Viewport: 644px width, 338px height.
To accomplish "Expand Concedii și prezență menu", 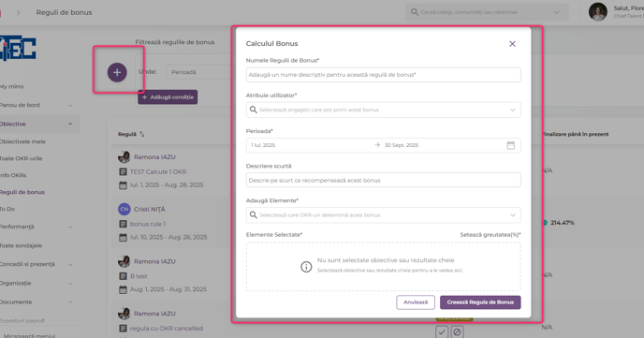I will (70, 265).
